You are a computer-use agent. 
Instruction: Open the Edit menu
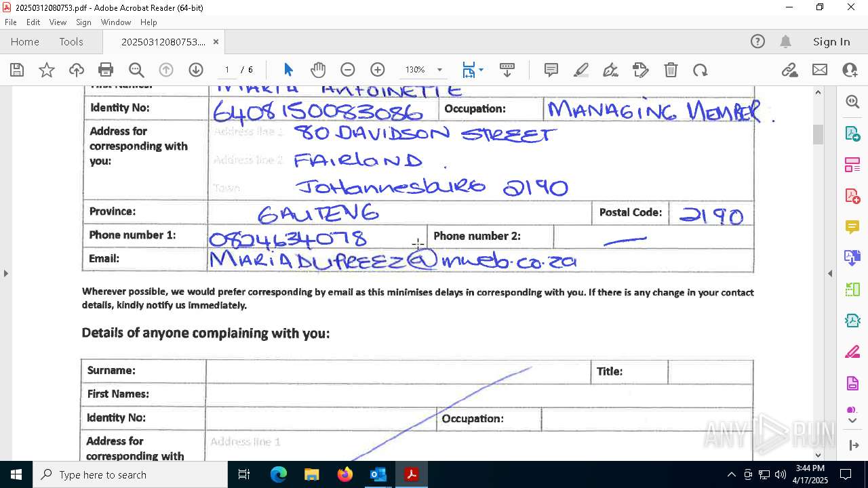point(33,22)
